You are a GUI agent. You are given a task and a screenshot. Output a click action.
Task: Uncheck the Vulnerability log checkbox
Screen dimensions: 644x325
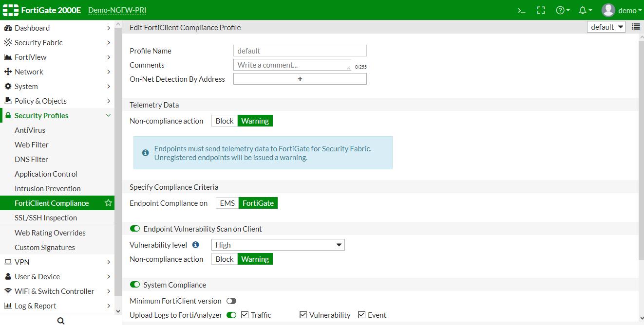[303, 315]
